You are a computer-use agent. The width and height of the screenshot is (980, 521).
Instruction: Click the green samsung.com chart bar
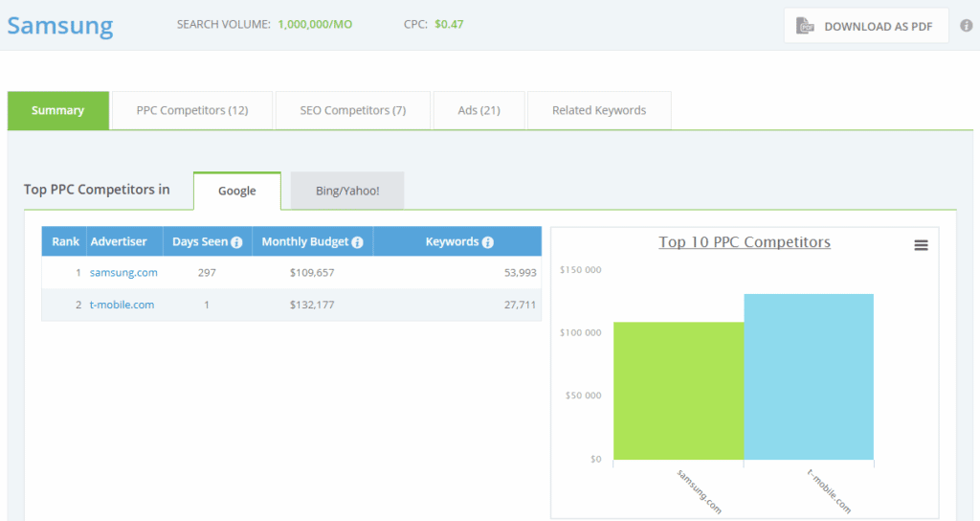point(678,391)
